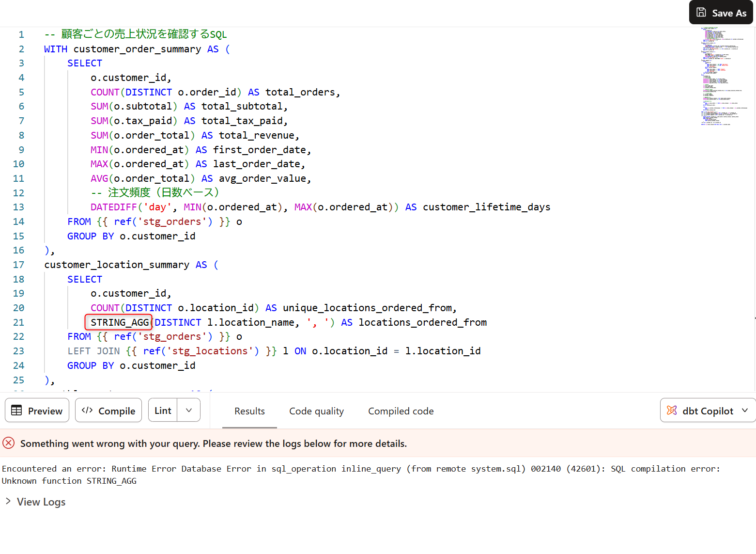Switch to the Results tab

pyautogui.click(x=249, y=411)
